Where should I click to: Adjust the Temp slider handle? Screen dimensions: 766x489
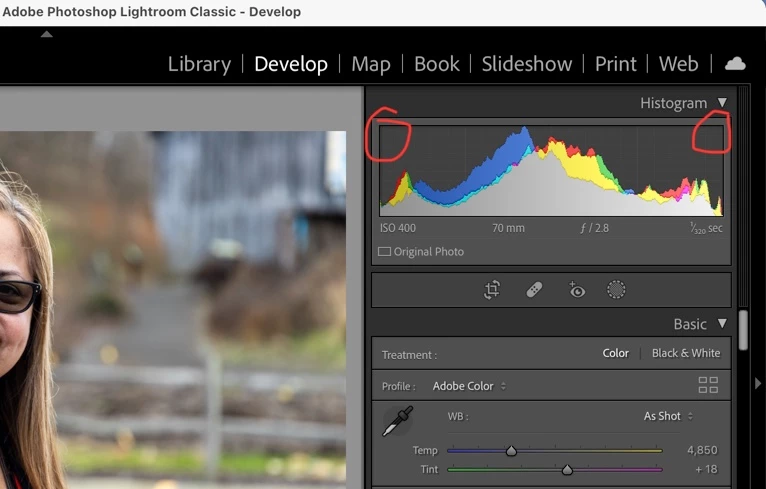coord(511,451)
